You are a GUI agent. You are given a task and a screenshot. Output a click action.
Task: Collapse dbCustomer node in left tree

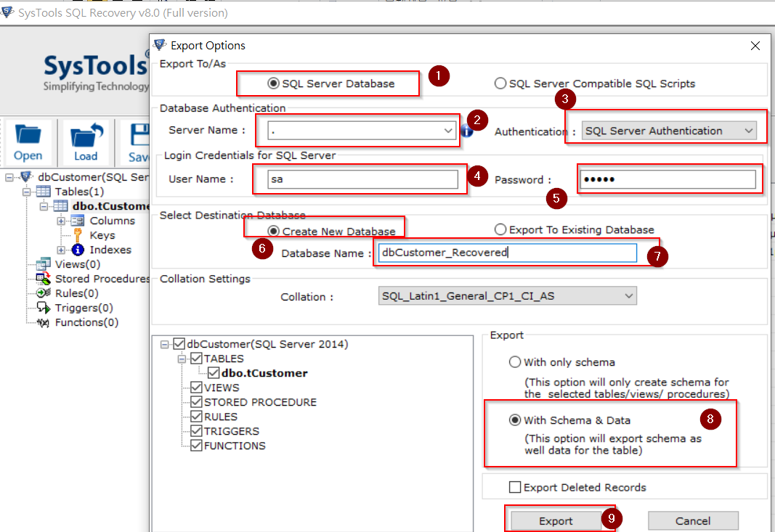9,177
